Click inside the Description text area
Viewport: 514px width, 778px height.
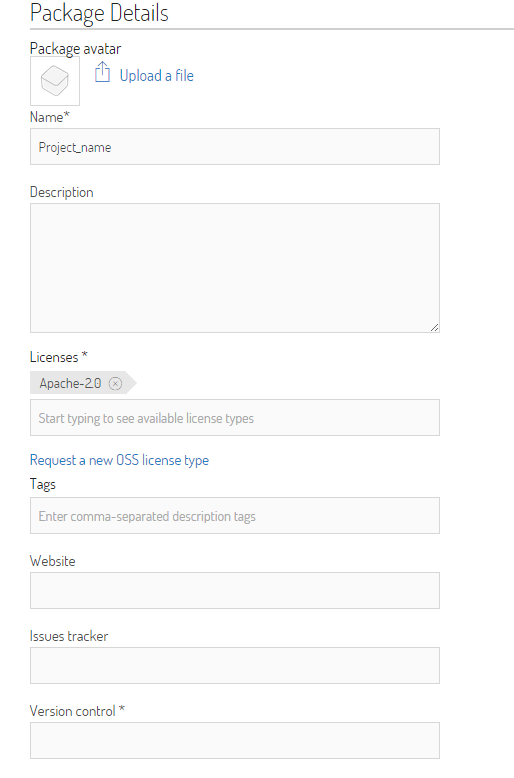tap(235, 268)
